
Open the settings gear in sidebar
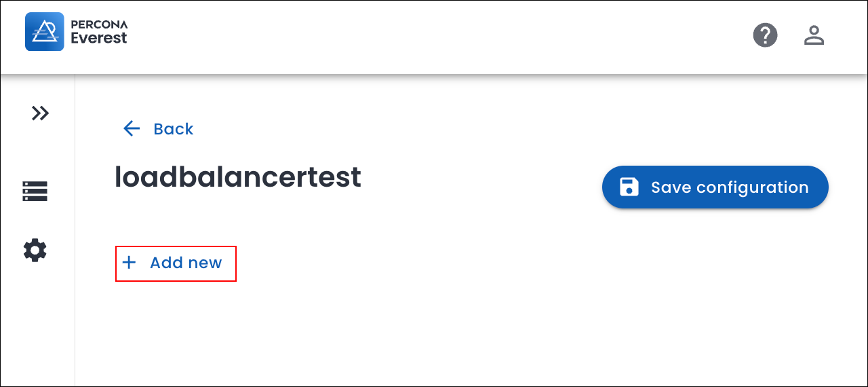click(x=35, y=251)
